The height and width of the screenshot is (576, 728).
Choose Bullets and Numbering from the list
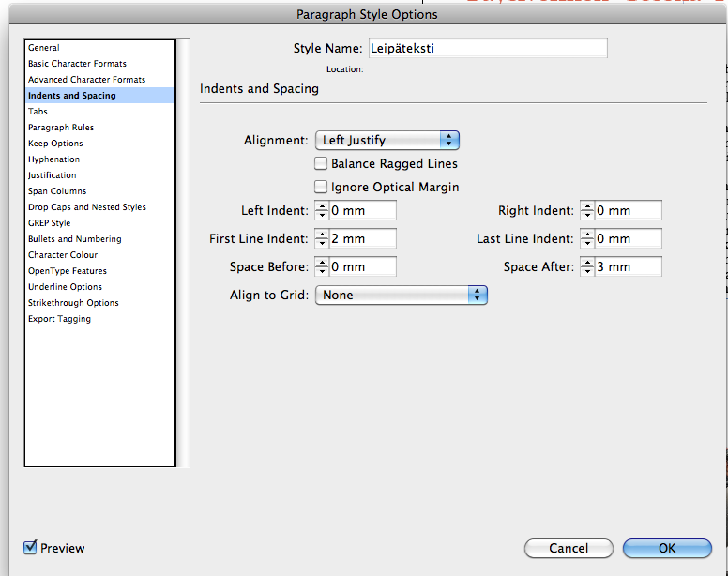click(x=75, y=239)
